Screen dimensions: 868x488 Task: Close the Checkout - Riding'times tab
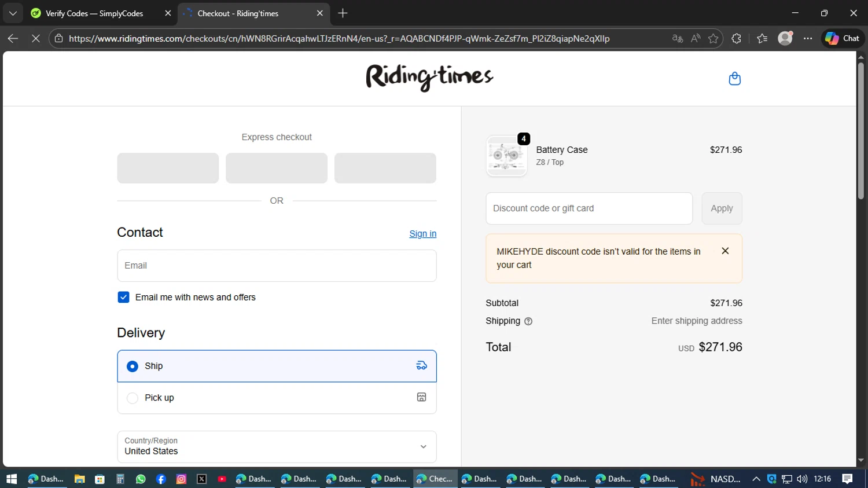(x=319, y=13)
